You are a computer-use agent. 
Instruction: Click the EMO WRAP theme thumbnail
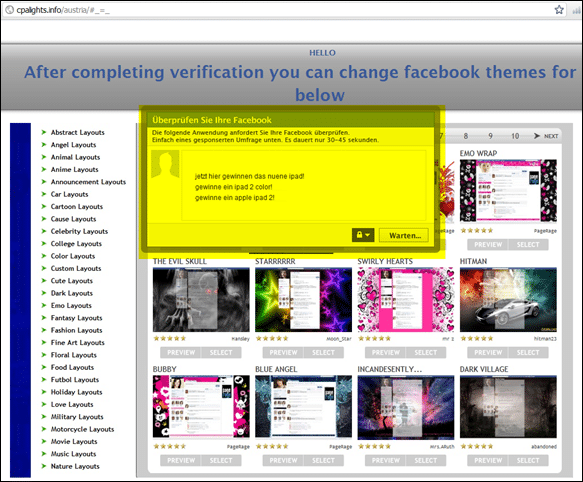(508, 191)
